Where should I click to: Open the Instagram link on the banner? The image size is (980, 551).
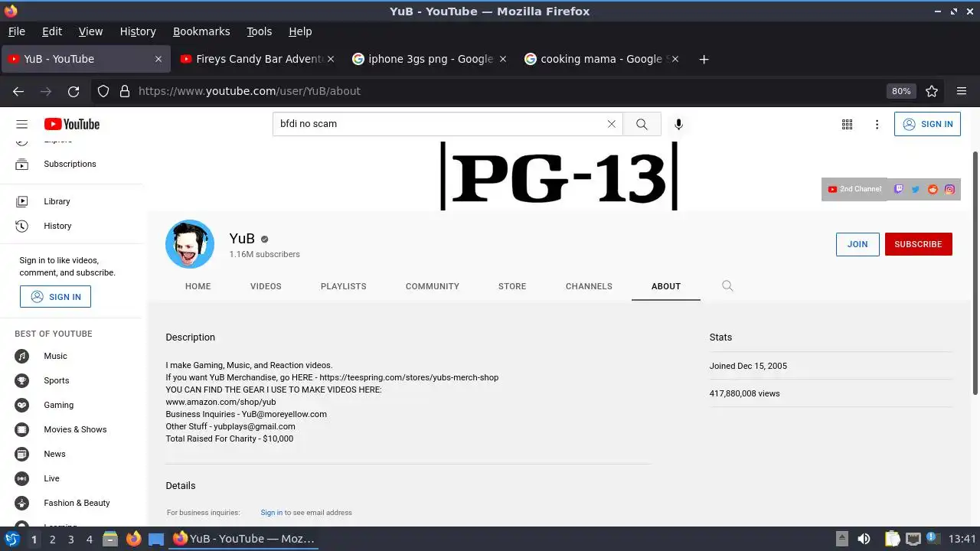click(949, 189)
